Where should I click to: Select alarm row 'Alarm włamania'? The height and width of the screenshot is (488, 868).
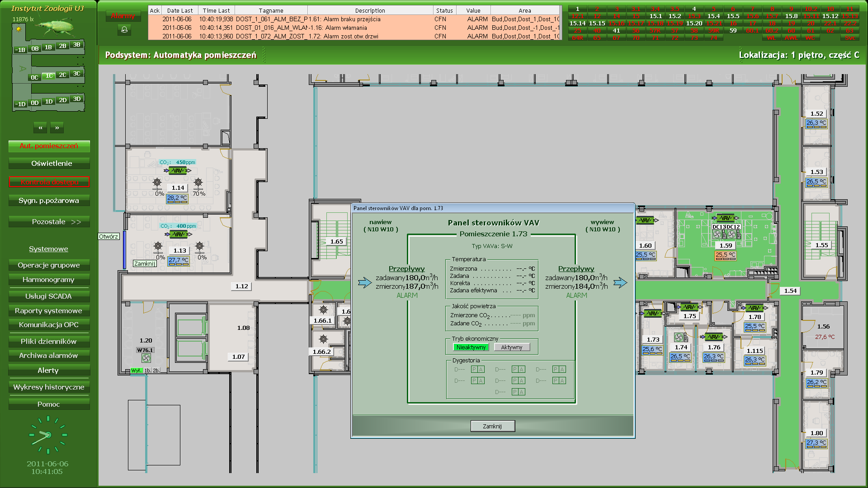355,28
